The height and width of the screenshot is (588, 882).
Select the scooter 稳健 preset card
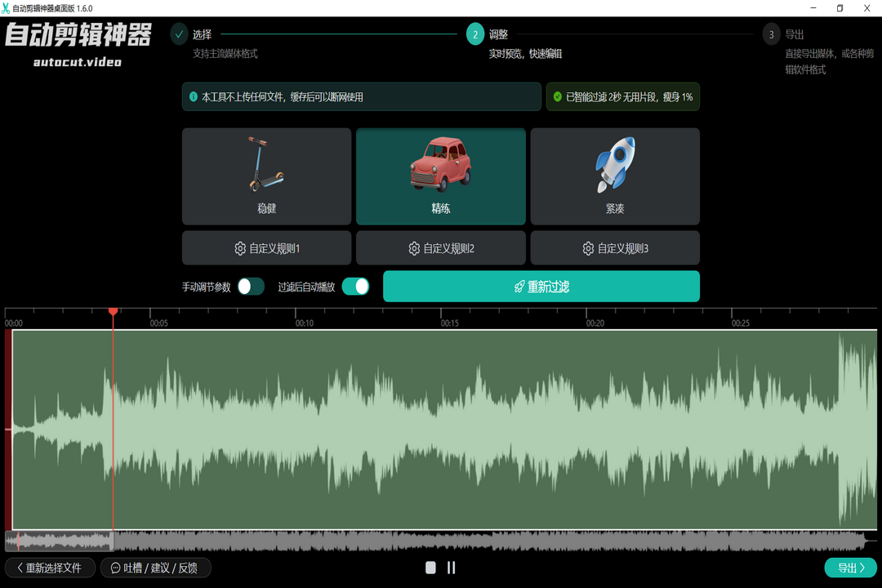266,176
